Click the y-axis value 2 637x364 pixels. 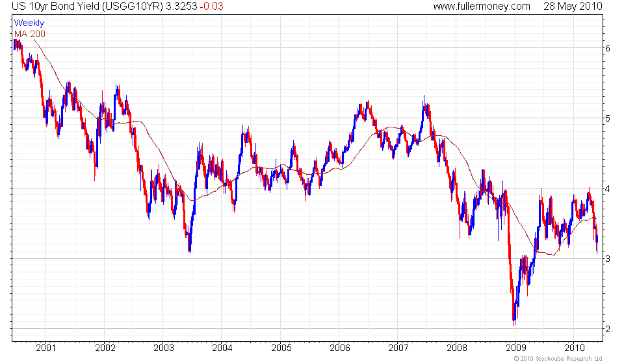(608, 329)
